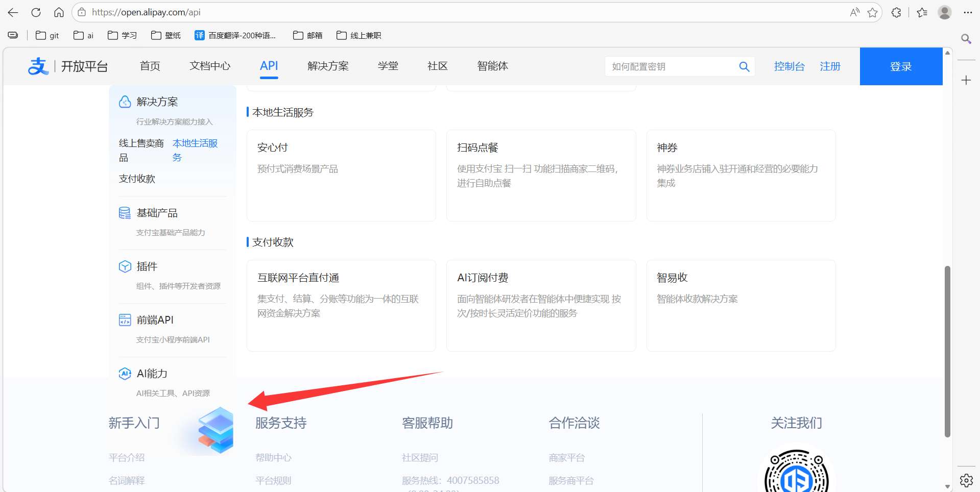Open 智能体 in the top navigation

tap(492, 66)
